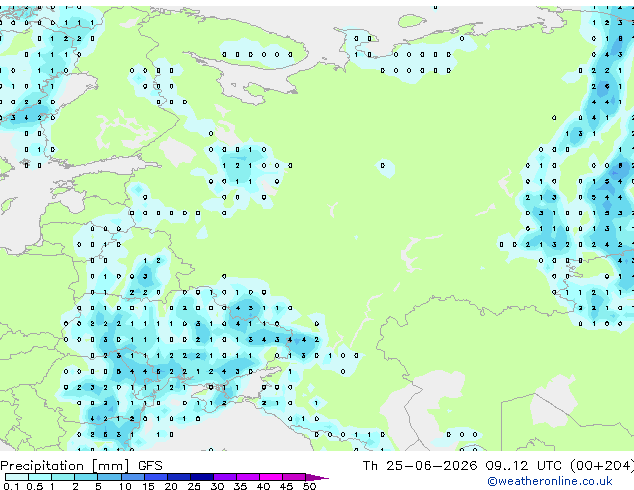This screenshot has height=490, width=634.
Task: Click the 10–15 mm legend color swatch
Action: coord(133,477)
